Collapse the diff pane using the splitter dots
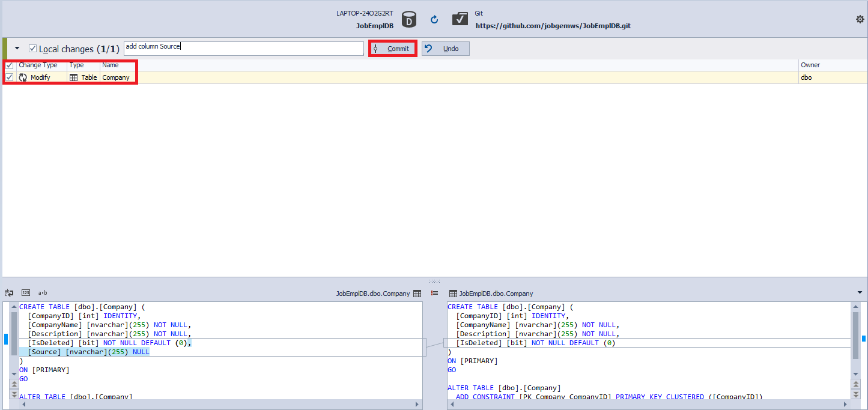The width and height of the screenshot is (868, 410). pos(434,280)
